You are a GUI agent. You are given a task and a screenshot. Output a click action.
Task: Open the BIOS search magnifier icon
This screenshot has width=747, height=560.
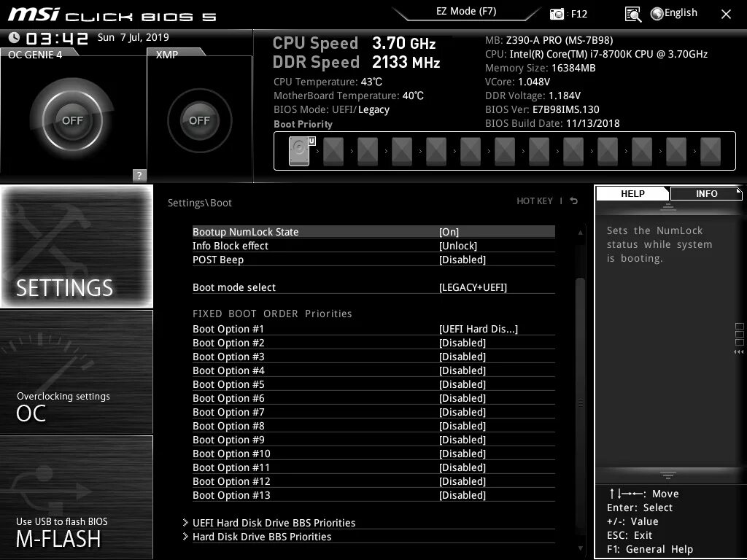click(632, 15)
